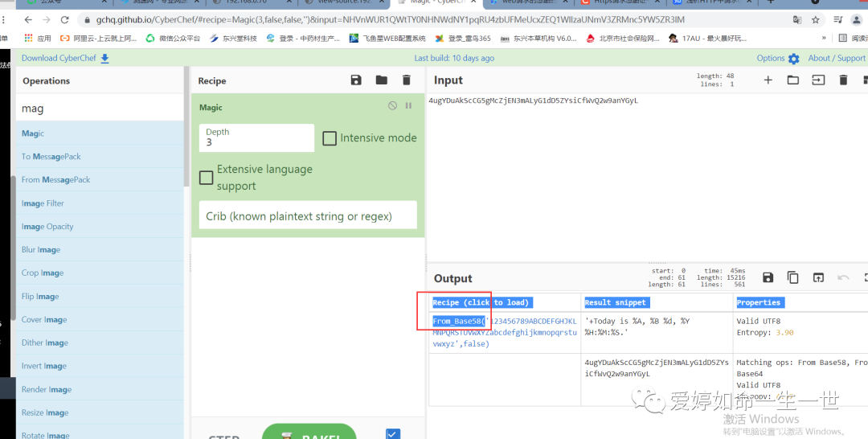This screenshot has height=439, width=868.
Task: Click the green BAKE button
Action: coord(309,432)
